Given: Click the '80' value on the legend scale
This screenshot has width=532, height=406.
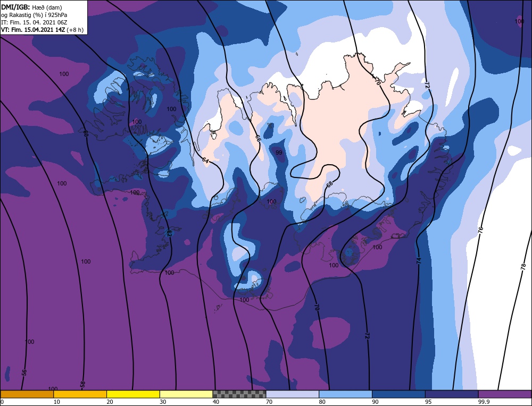Looking at the screenshot, I should [x=322, y=402].
